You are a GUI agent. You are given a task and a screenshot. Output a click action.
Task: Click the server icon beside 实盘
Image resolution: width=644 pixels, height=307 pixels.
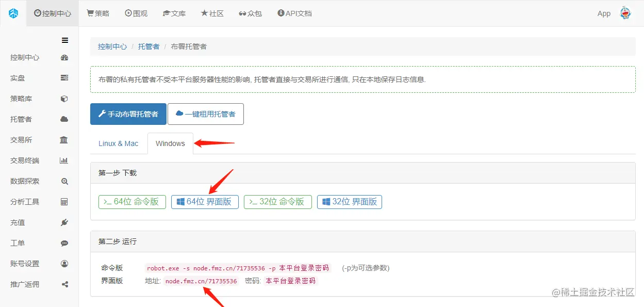[64, 78]
